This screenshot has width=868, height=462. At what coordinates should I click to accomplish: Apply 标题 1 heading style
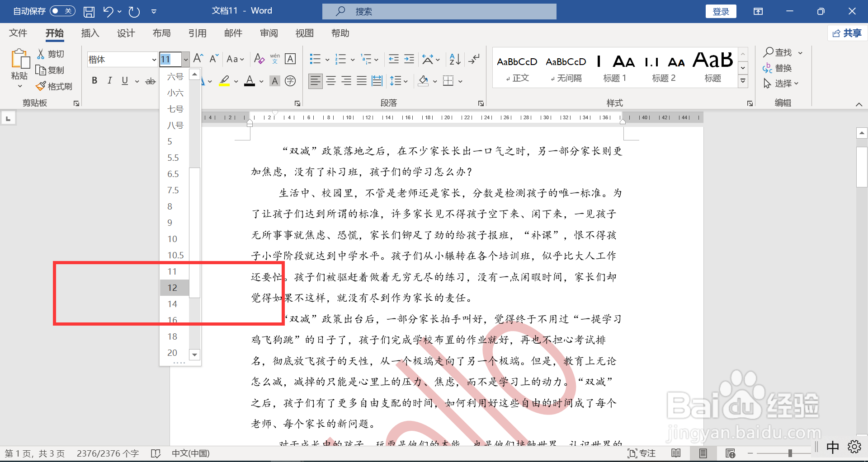615,68
